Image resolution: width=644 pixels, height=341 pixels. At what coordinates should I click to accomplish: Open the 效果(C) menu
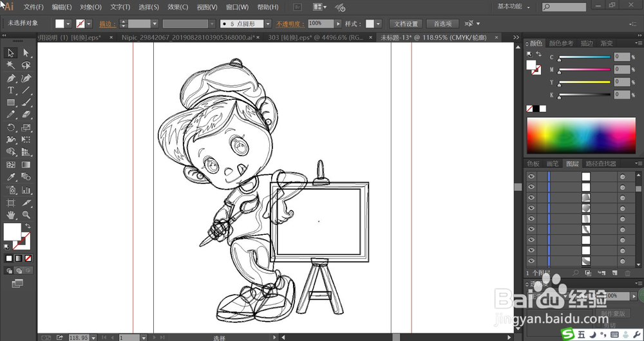(x=178, y=7)
